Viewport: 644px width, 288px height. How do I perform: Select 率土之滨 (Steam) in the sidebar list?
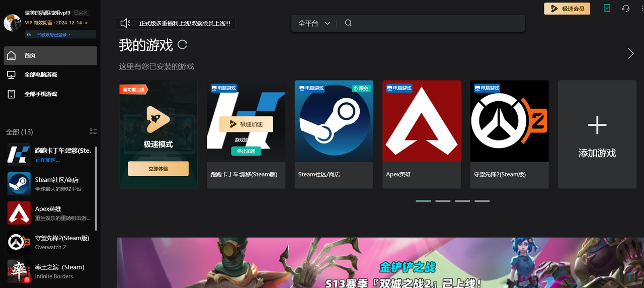click(x=49, y=271)
